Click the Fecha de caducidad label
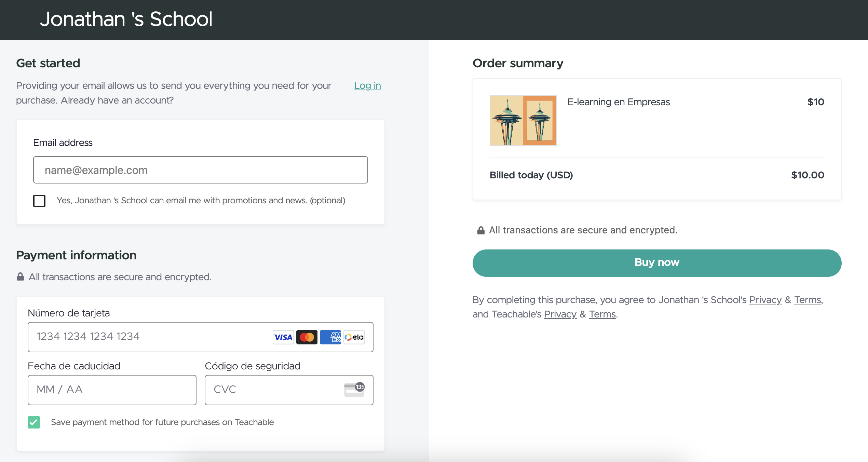The image size is (868, 462). 74,366
